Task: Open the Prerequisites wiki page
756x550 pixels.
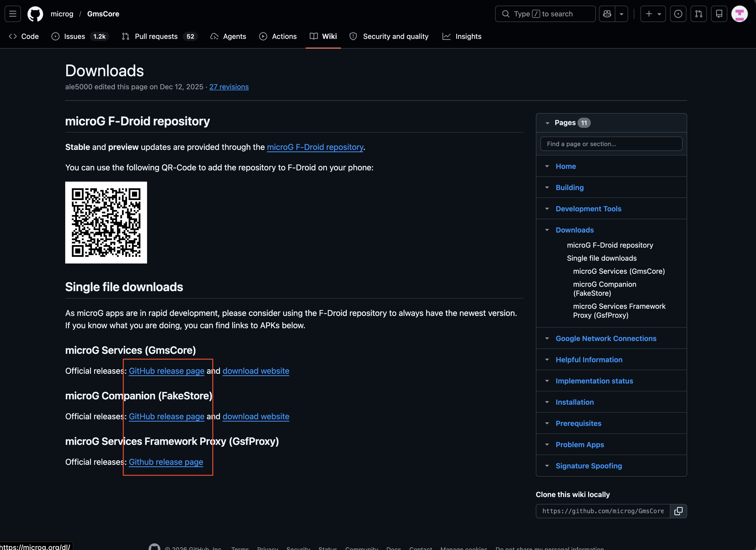Action: [x=578, y=424]
